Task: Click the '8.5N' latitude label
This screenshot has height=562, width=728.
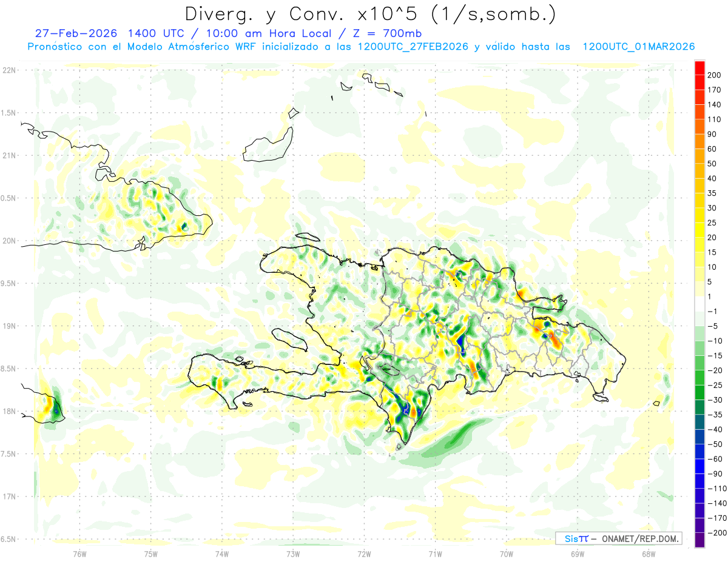Action: click(8, 369)
